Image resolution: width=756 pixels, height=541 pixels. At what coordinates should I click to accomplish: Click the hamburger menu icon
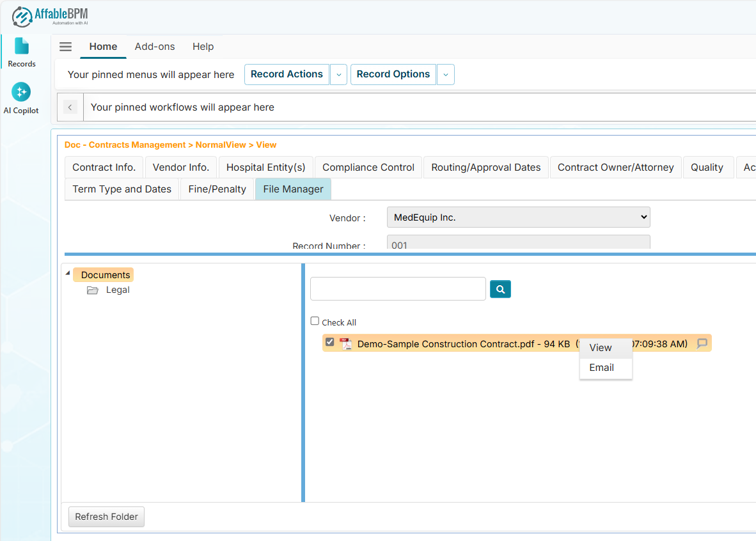[x=65, y=47]
